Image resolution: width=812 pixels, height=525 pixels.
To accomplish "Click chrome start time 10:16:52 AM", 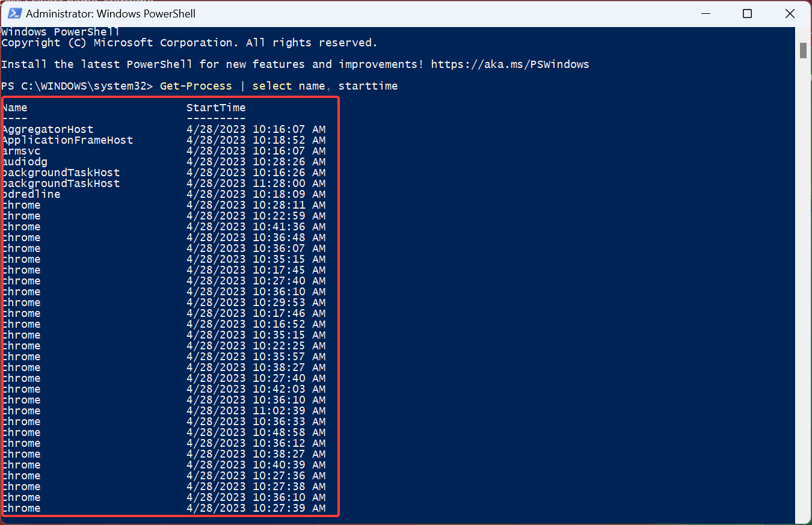I will tap(256, 324).
